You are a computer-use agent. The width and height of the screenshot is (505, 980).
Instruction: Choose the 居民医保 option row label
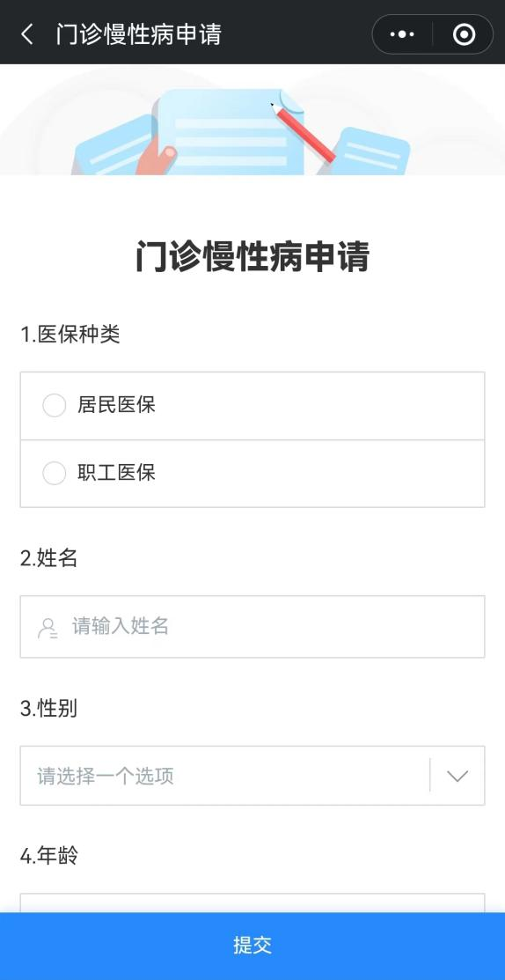pyautogui.click(x=116, y=405)
